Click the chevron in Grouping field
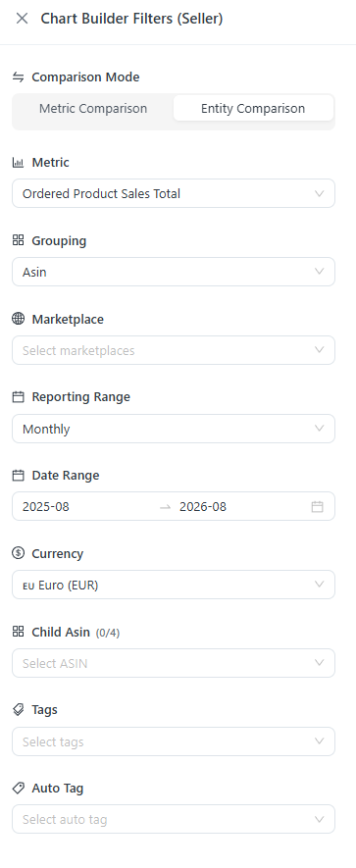This screenshot has height=868, width=356. coord(319,272)
